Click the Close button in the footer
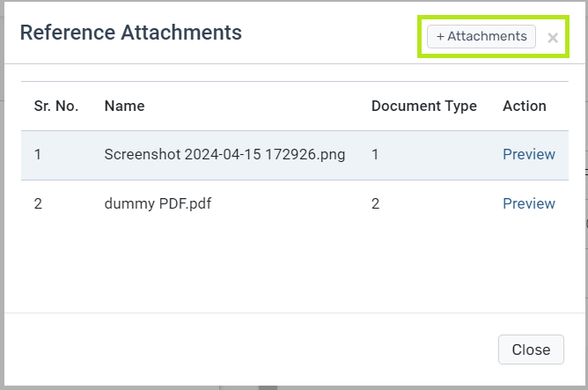Screen dimensions: 588x390 tap(531, 350)
